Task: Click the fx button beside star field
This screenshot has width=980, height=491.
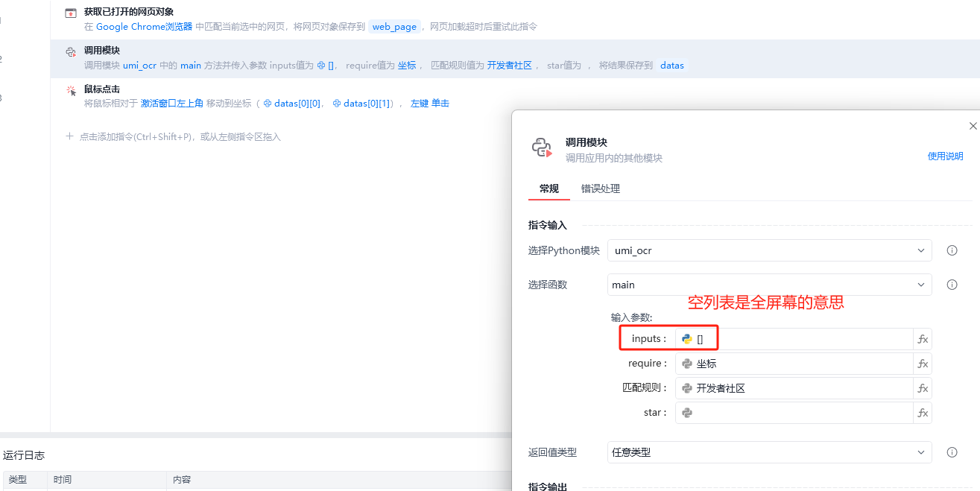Action: tap(923, 413)
